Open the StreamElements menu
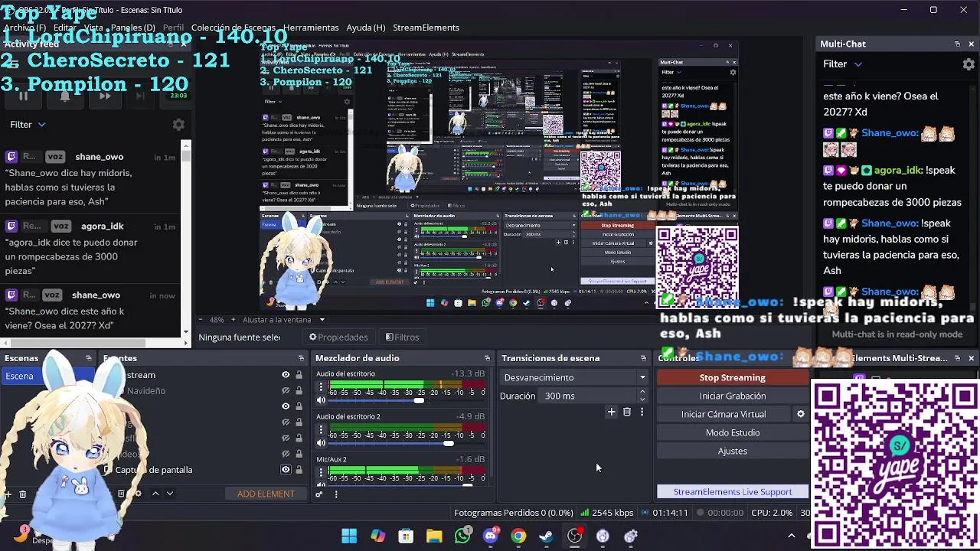The width and height of the screenshot is (980, 551). (426, 28)
